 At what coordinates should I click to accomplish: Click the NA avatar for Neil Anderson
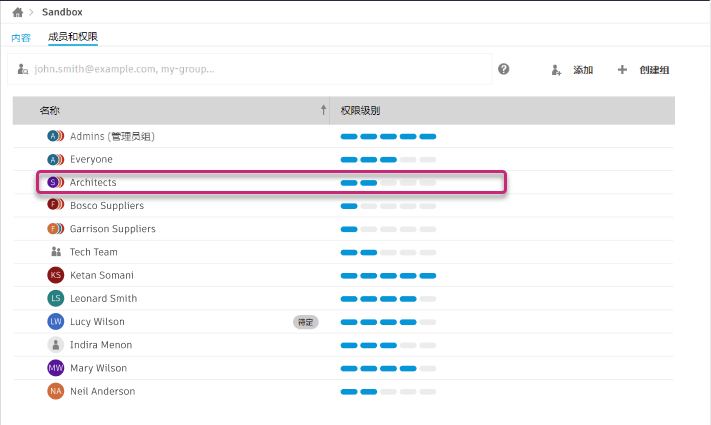(55, 391)
